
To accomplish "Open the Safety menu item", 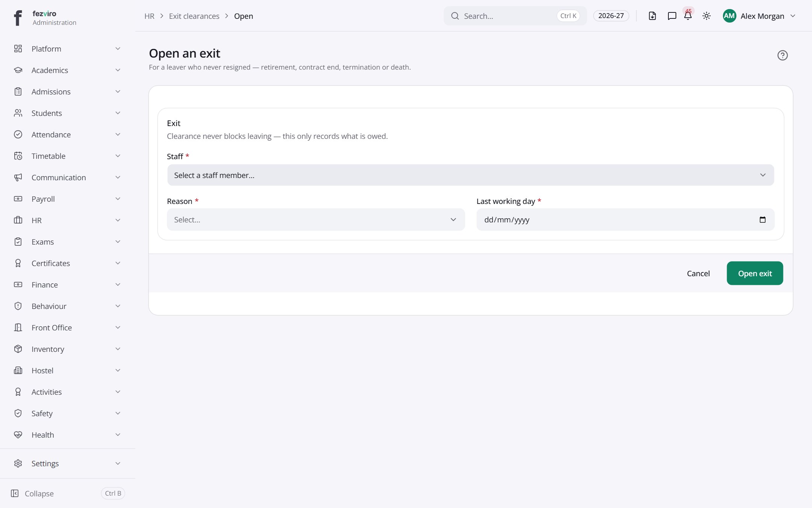I will coord(67,413).
